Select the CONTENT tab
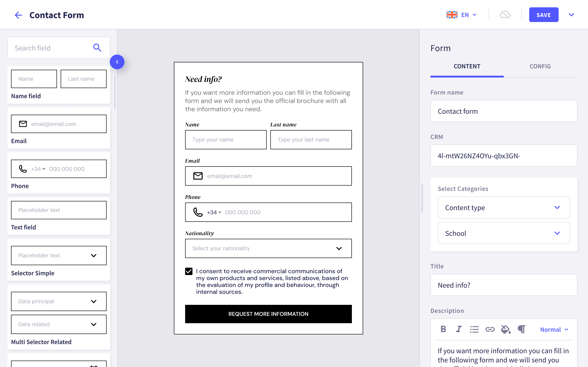 pyautogui.click(x=467, y=66)
